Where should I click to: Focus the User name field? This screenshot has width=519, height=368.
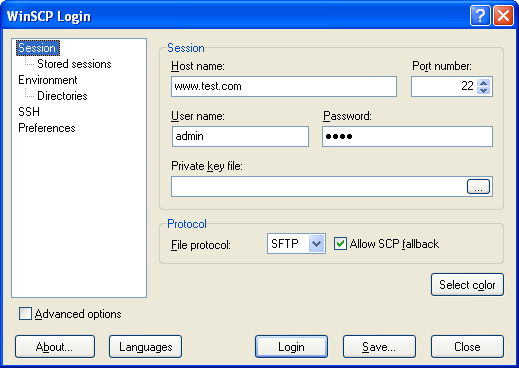(240, 136)
